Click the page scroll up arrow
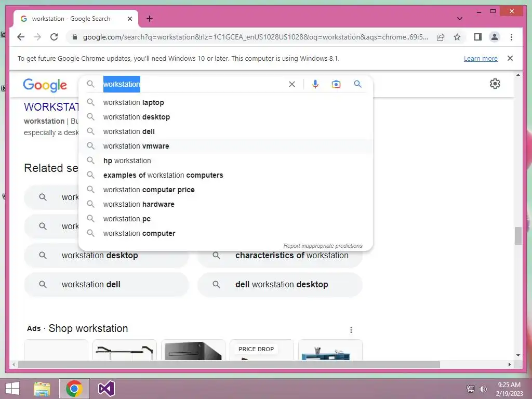 518,75
